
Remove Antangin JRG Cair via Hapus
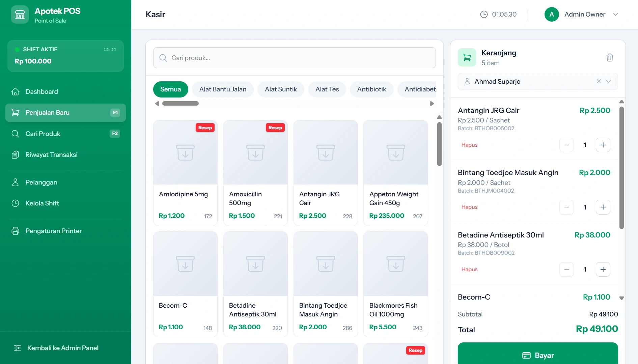click(x=469, y=145)
